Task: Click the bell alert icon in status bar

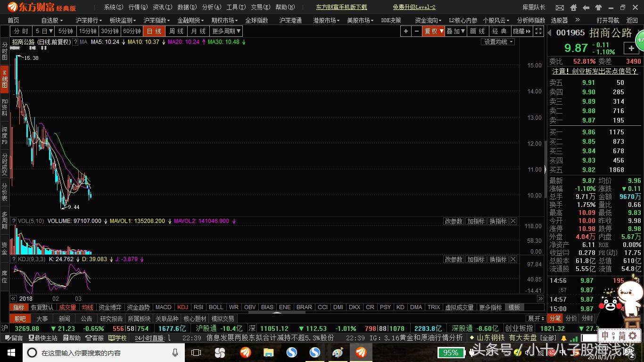Action: [x=564, y=338]
